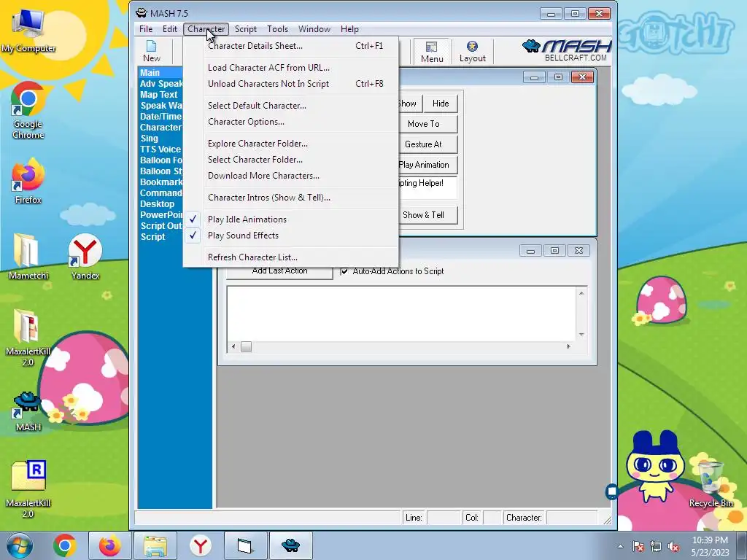Choose Character Intros (Show & Tell)
747x560 pixels.
[290, 198]
